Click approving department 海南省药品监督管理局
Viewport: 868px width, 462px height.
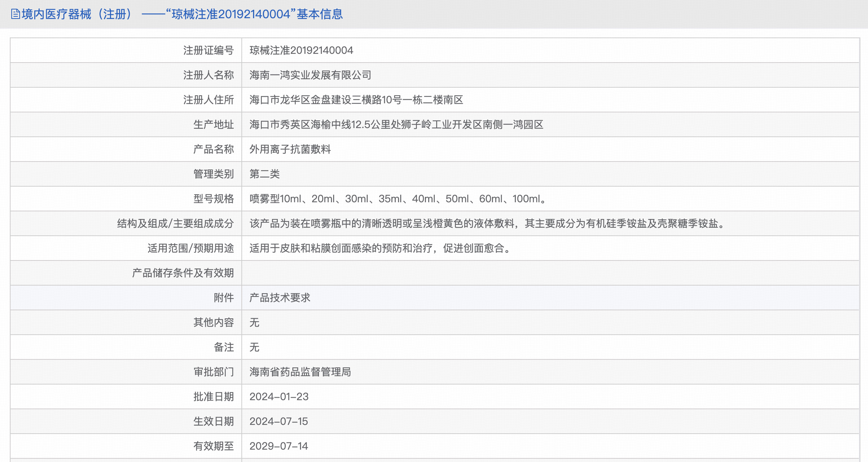click(x=300, y=372)
